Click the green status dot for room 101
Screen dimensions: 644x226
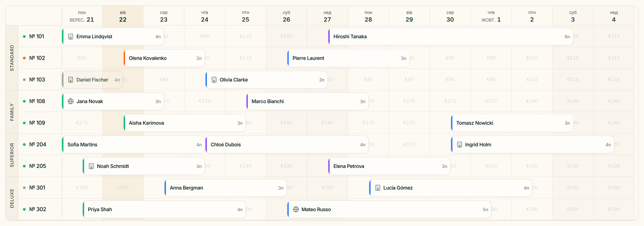click(24, 37)
